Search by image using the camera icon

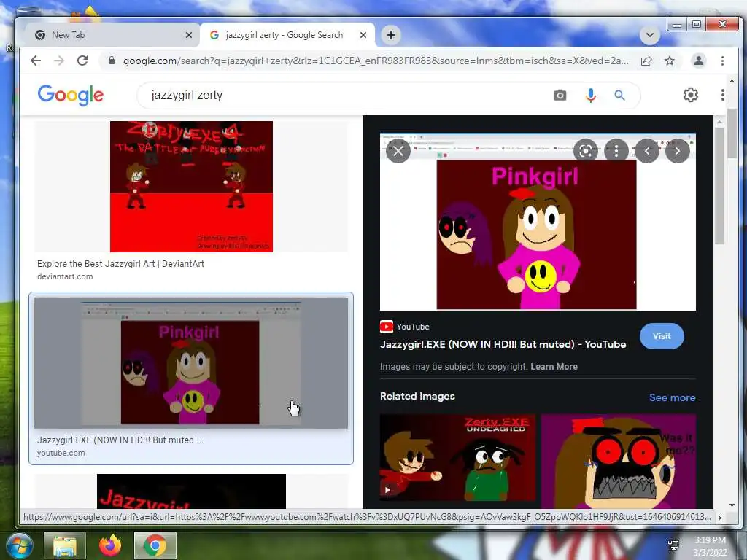click(x=560, y=96)
